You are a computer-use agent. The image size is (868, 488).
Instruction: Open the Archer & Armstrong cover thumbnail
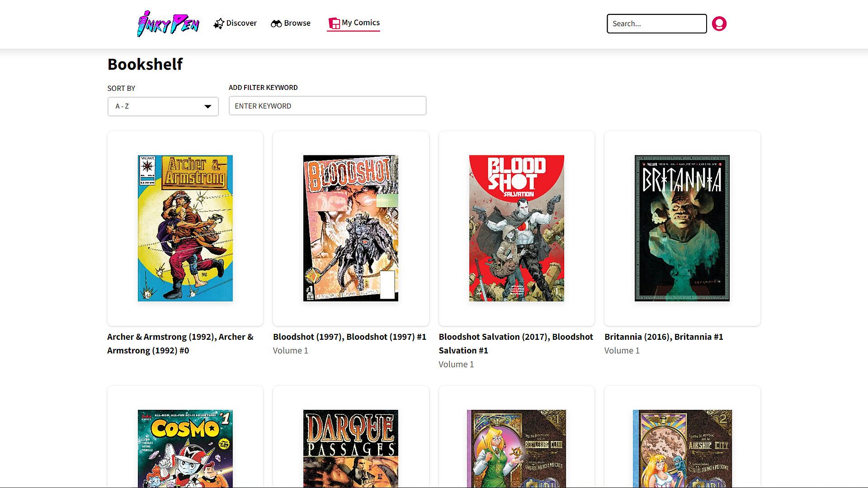(x=185, y=228)
